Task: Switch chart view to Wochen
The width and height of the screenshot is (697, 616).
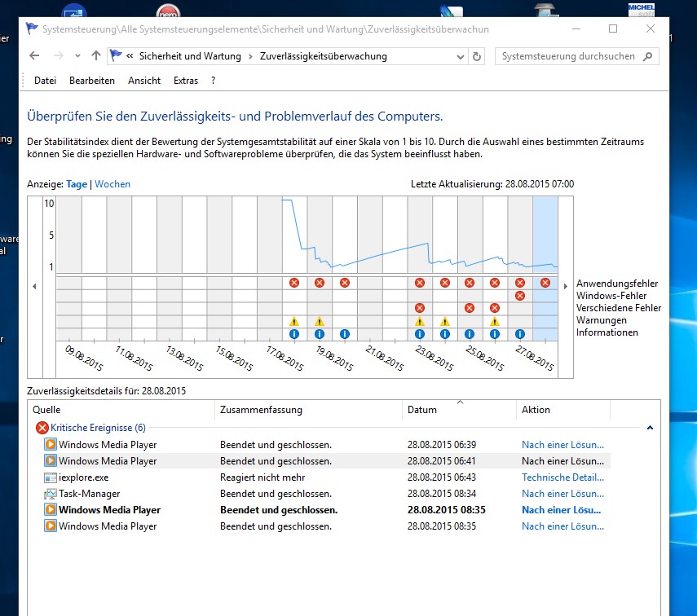Action: [x=112, y=184]
